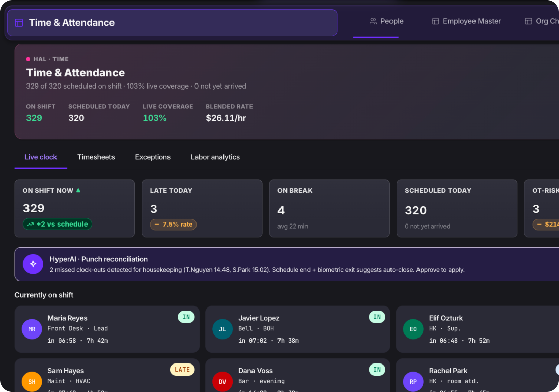Click the Dana Voss name
559x392 pixels.
point(255,371)
